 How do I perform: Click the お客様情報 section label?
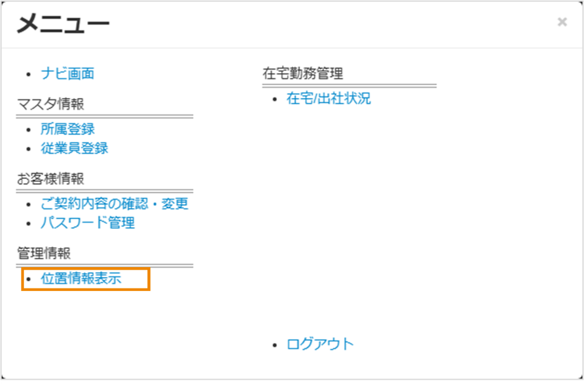pos(45,179)
